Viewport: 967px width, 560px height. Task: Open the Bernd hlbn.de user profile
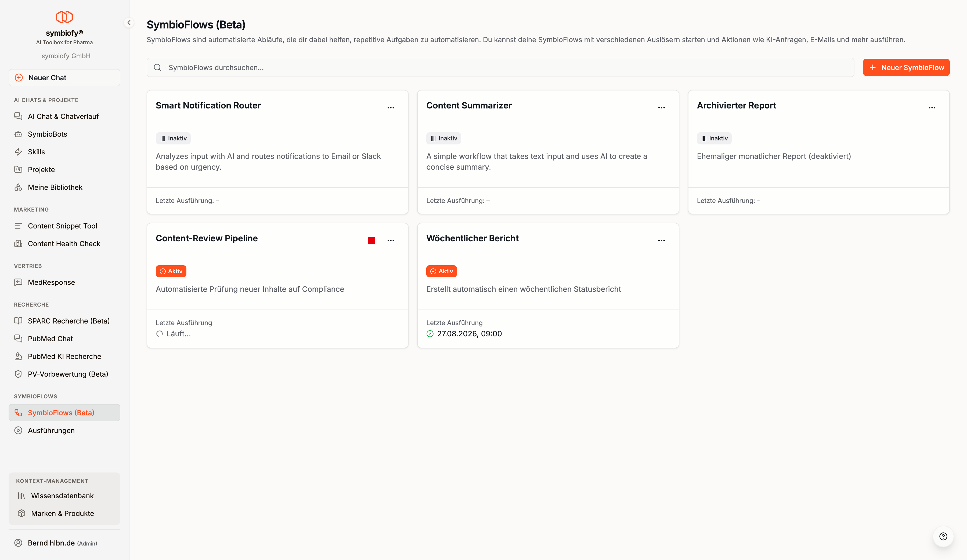(64, 543)
